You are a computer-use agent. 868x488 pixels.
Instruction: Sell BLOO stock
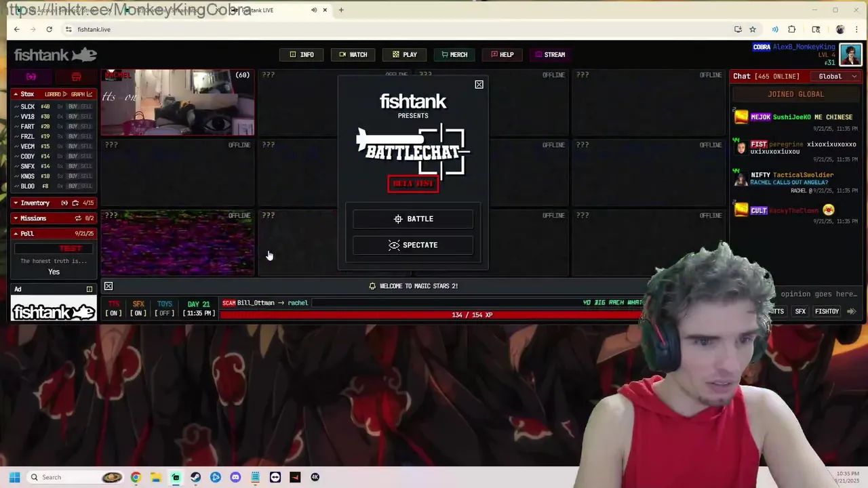click(86, 186)
